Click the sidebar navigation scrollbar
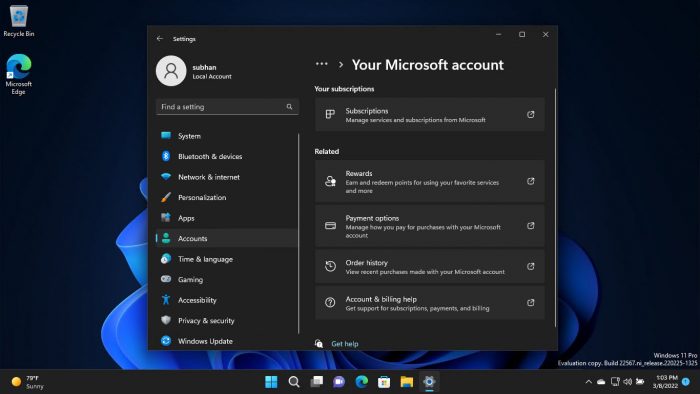700x394 pixels. coord(299,233)
